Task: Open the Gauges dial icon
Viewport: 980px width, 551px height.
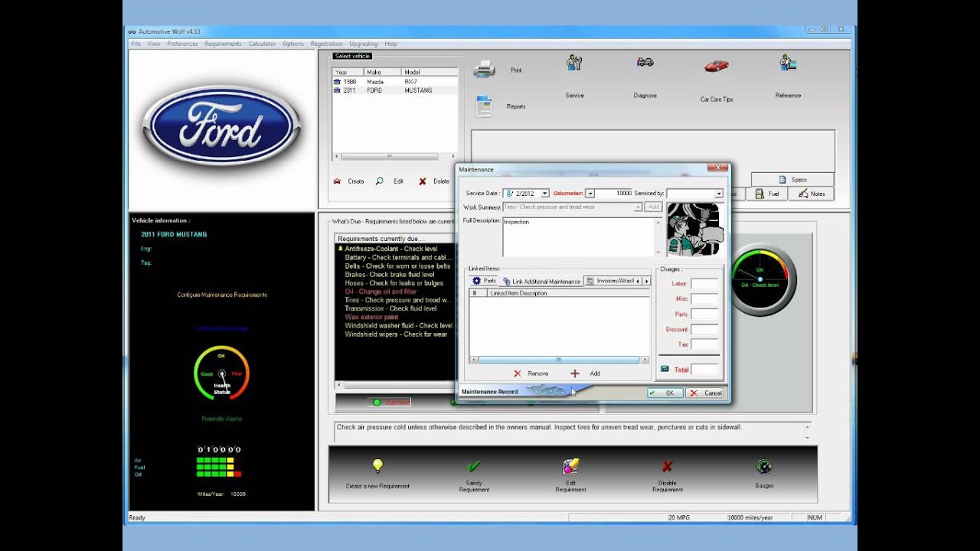Action: (x=763, y=466)
